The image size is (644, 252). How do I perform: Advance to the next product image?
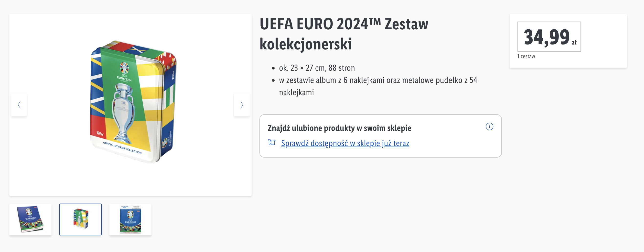(241, 105)
